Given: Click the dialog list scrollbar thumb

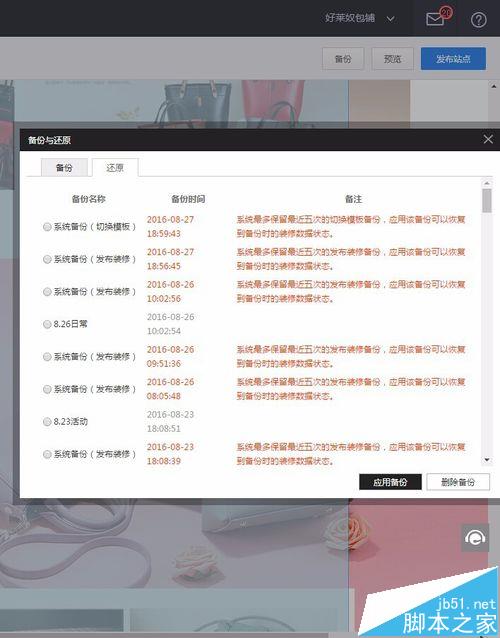Looking at the screenshot, I should coord(487,201).
